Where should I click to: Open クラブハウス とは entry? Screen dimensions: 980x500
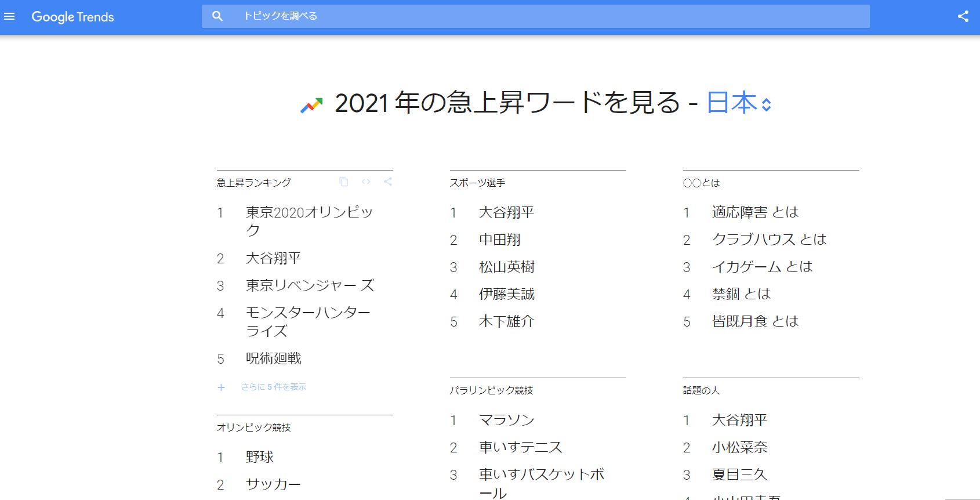(770, 240)
